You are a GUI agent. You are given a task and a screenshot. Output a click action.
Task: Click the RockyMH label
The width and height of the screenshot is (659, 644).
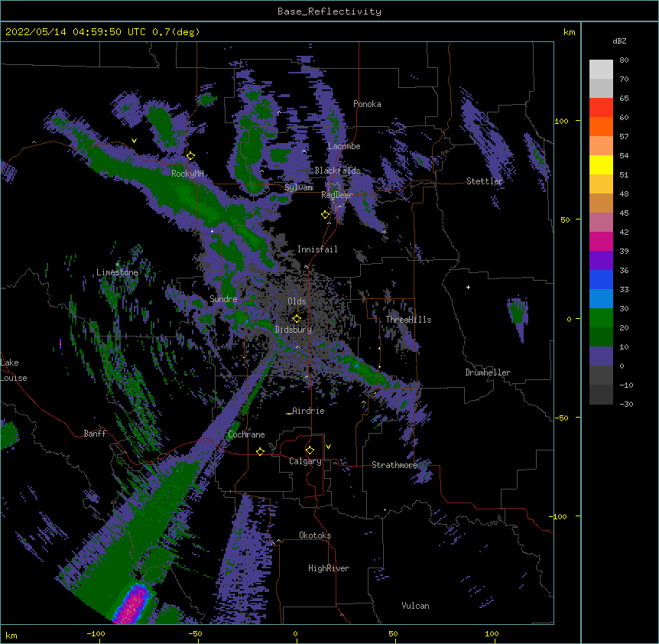[187, 174]
